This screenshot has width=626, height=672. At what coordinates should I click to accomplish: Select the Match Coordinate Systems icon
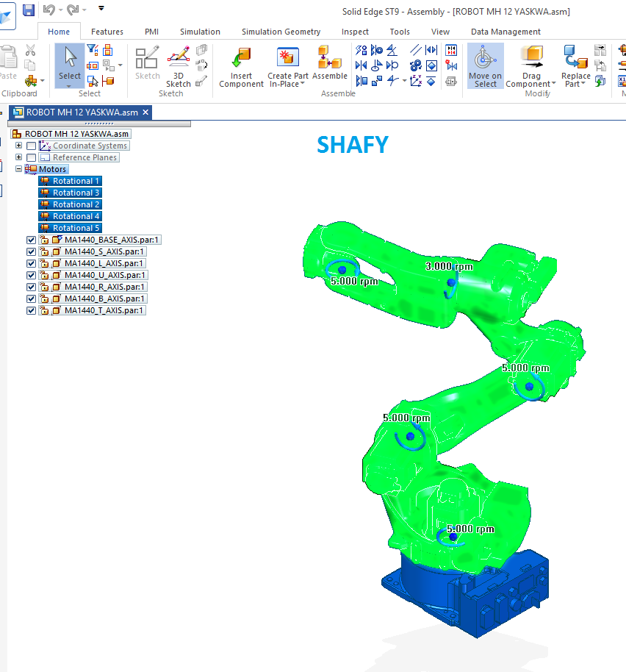[415, 81]
